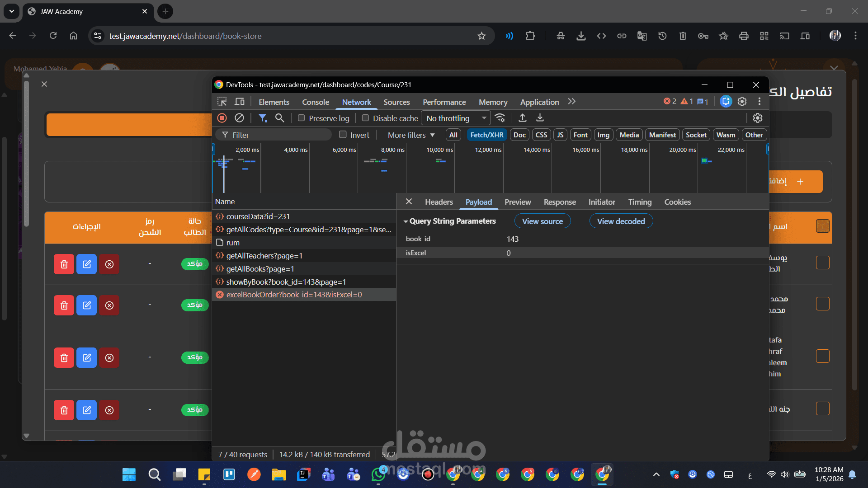The height and width of the screenshot is (488, 868).
Task: Stop recording network log
Action: click(222, 118)
